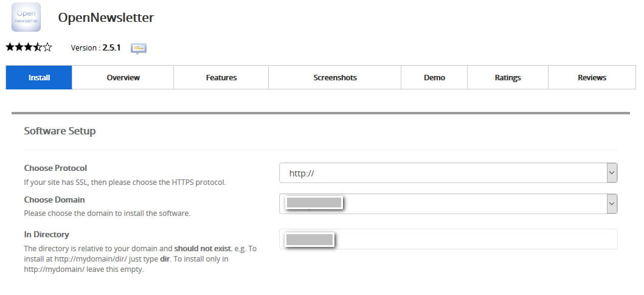Image resolution: width=644 pixels, height=295 pixels.
Task: Choose the third rating star
Action: [x=29, y=47]
